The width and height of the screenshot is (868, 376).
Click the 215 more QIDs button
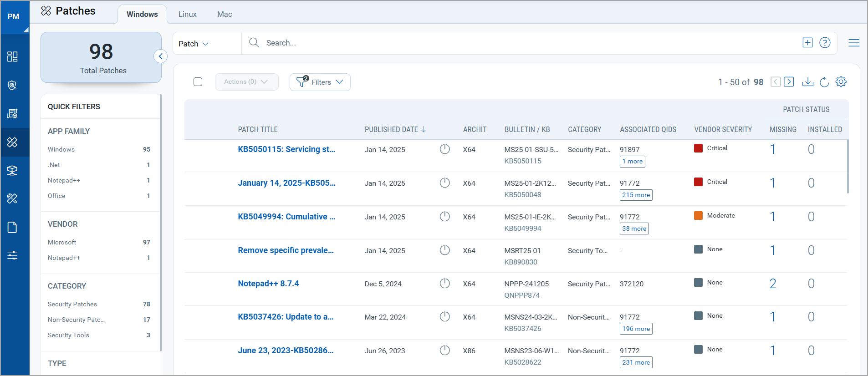tap(636, 195)
